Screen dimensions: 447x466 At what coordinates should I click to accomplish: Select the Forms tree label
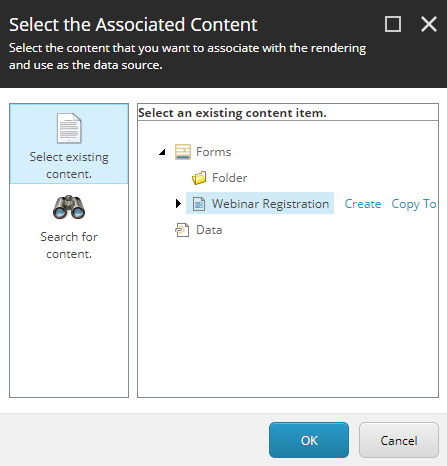coord(214,152)
